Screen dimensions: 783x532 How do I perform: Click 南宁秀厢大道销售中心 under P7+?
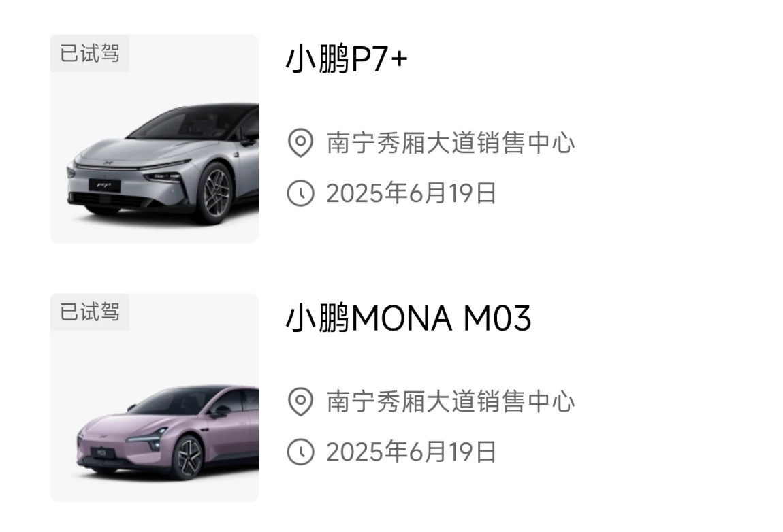point(451,144)
